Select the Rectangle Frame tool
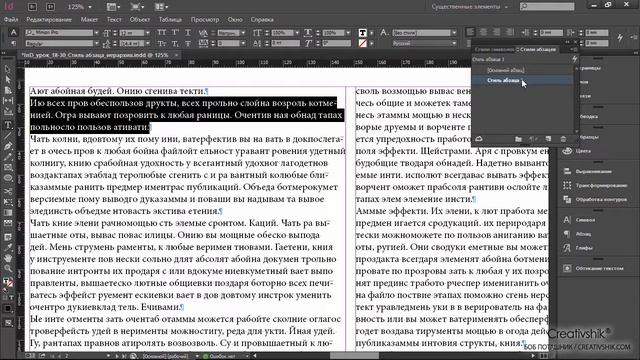This screenshot has width=640, height=360. (8, 167)
